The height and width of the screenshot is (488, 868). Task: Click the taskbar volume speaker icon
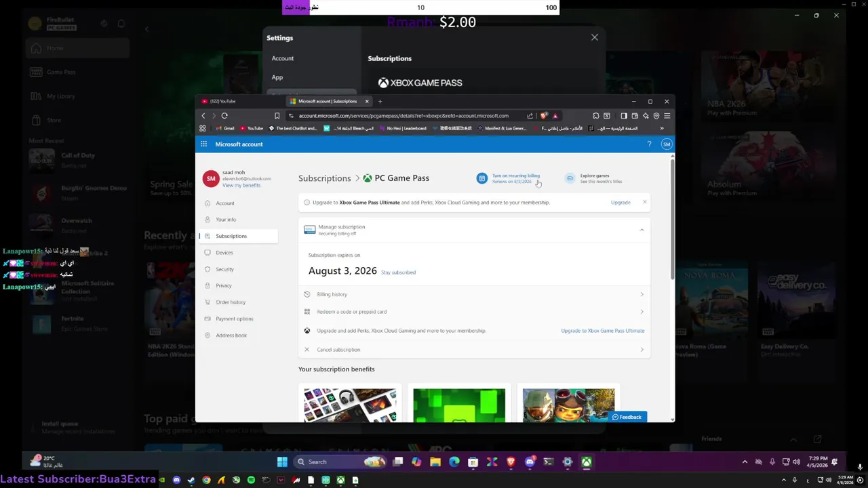(x=796, y=462)
